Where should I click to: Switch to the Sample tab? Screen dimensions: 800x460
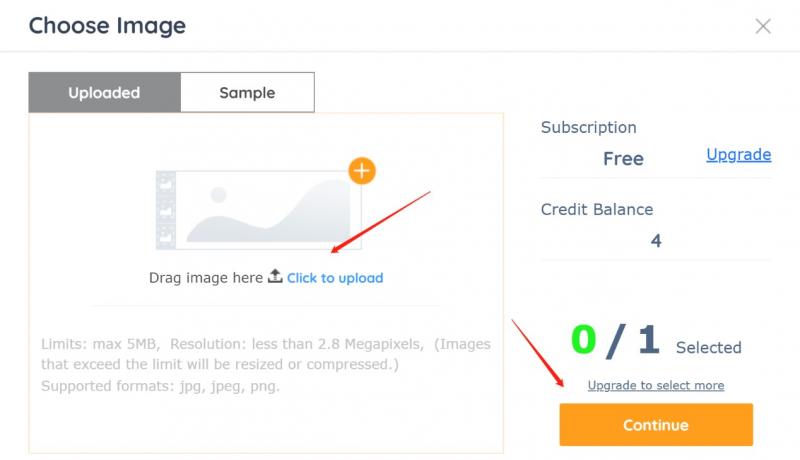(247, 92)
